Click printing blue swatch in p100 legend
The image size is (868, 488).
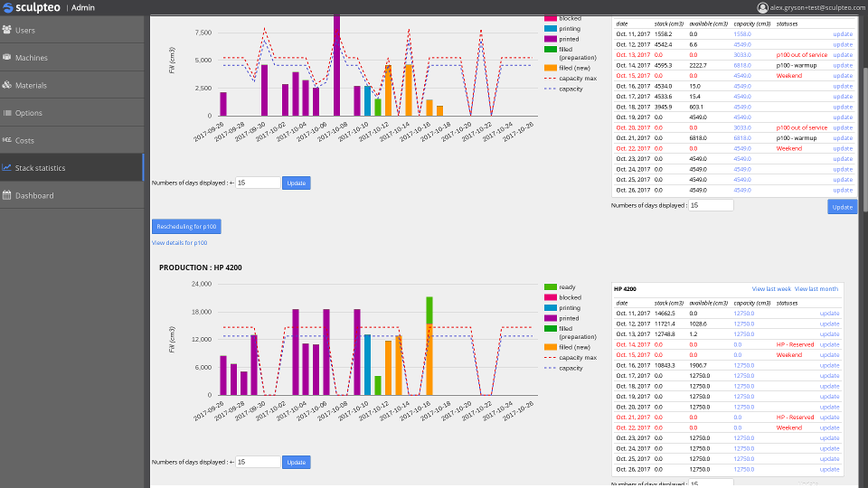pyautogui.click(x=551, y=29)
